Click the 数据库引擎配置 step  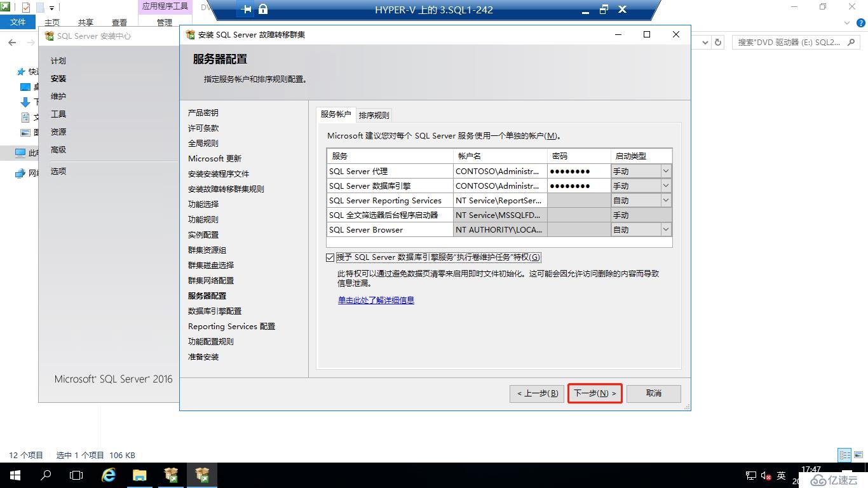[215, 311]
